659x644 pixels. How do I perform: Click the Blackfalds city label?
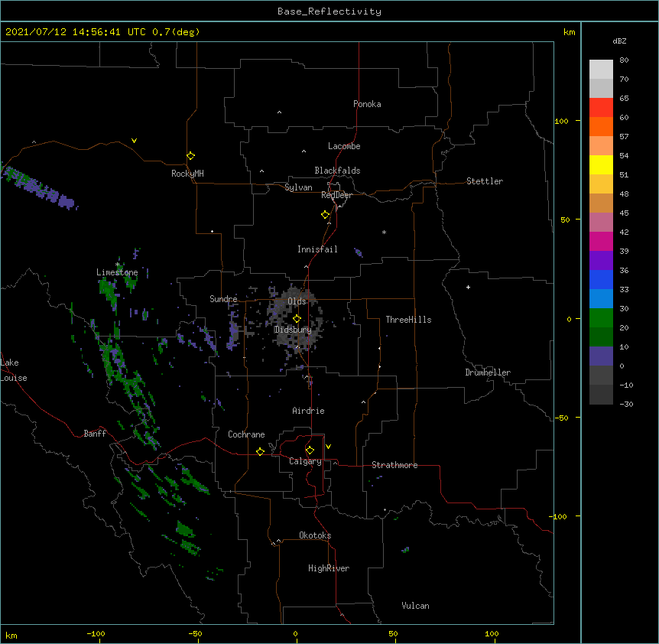tap(337, 171)
